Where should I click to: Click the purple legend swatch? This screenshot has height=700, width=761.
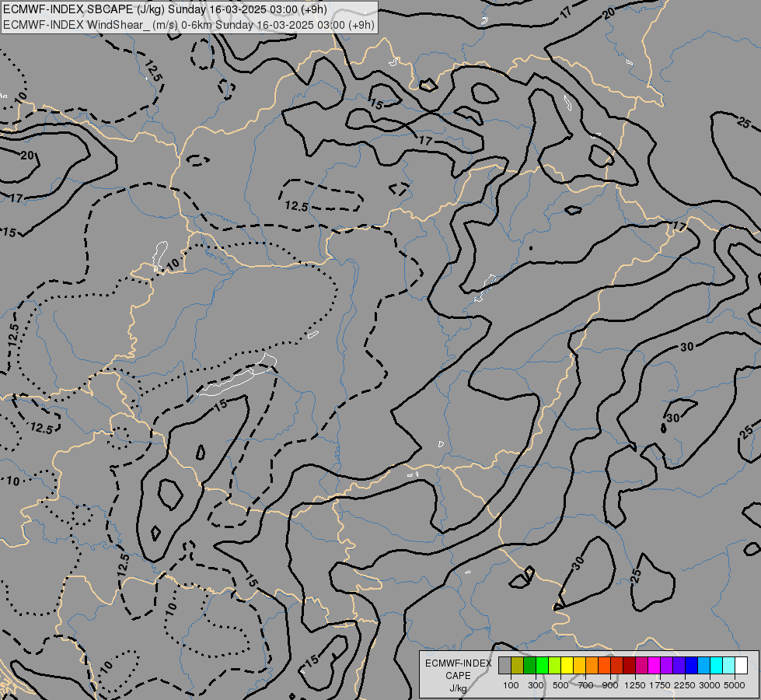tap(666, 665)
